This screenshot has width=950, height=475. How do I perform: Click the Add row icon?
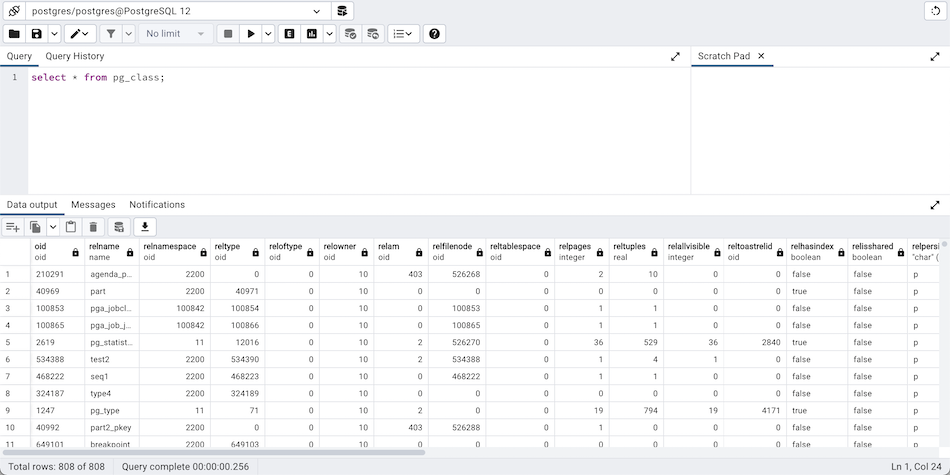tap(13, 227)
